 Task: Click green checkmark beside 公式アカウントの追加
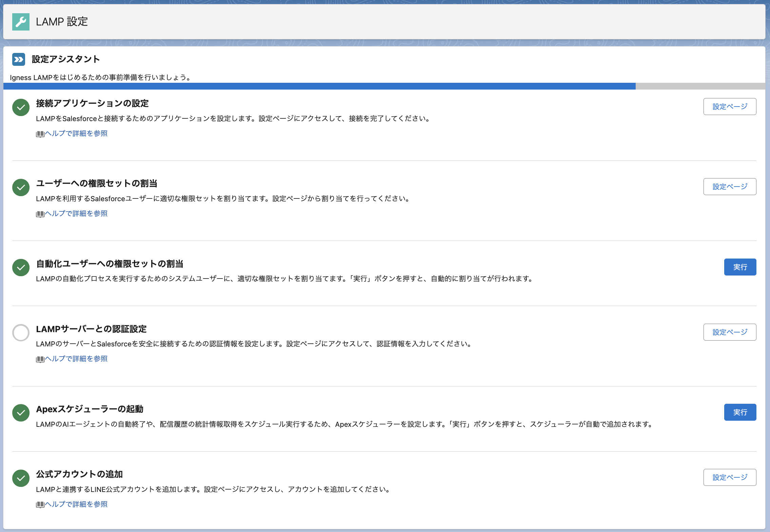point(21,478)
